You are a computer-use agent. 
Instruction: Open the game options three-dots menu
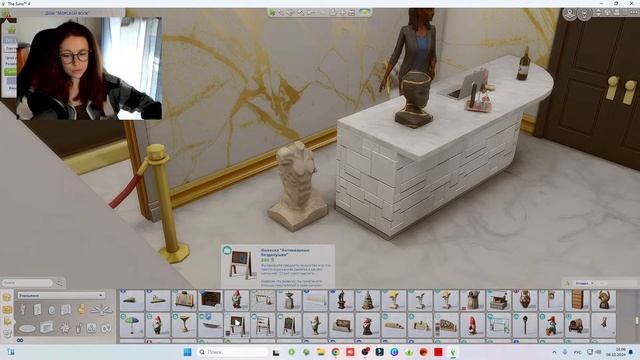(x=633, y=13)
